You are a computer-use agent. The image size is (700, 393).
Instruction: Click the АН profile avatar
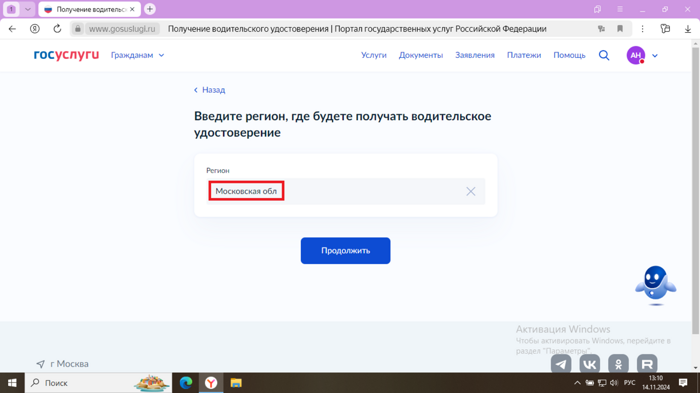point(636,55)
